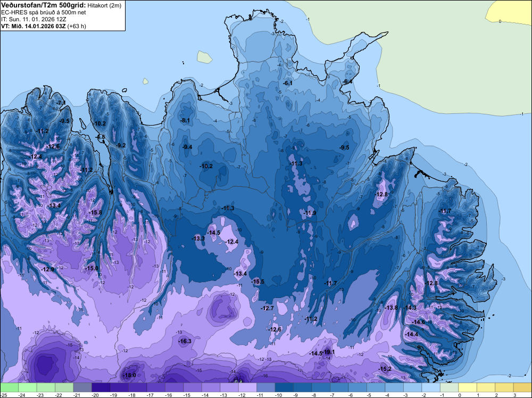Click the -7.1 temperature label
The width and height of the screenshot is (532, 398).
tap(61, 103)
